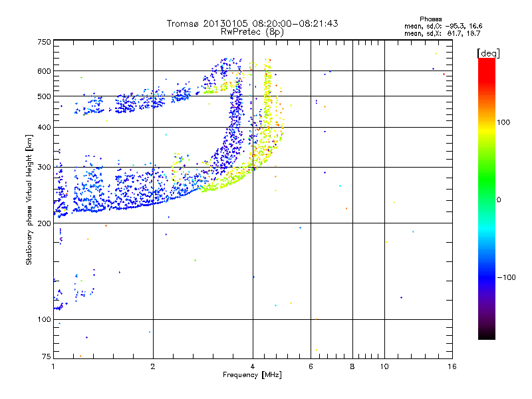Select the mean, sd,X phase statistics line

pyautogui.click(x=442, y=34)
